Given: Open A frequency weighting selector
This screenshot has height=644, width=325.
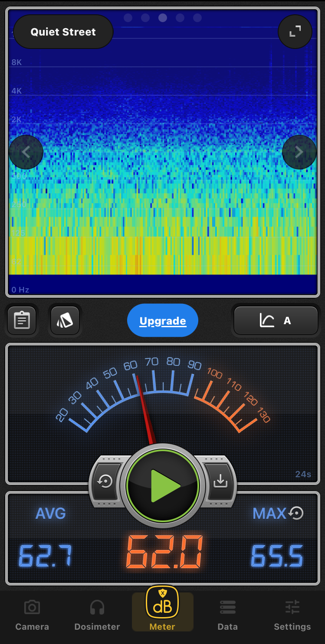Looking at the screenshot, I should 276,321.
